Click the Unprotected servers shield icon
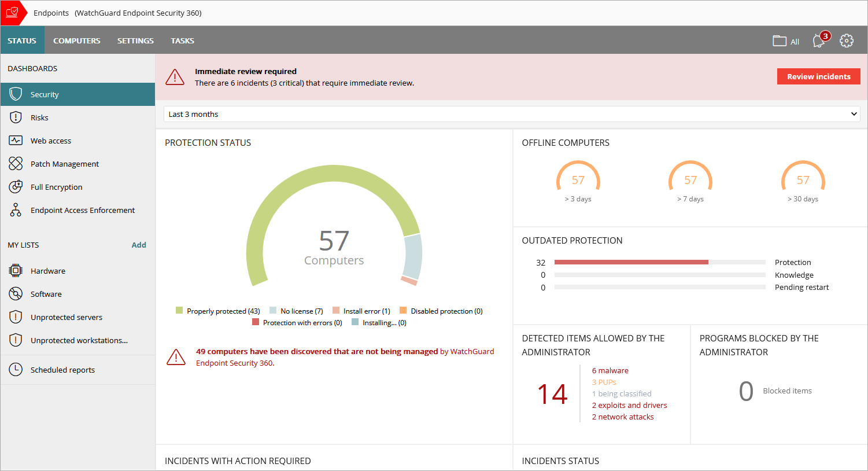868x471 pixels. (x=16, y=317)
